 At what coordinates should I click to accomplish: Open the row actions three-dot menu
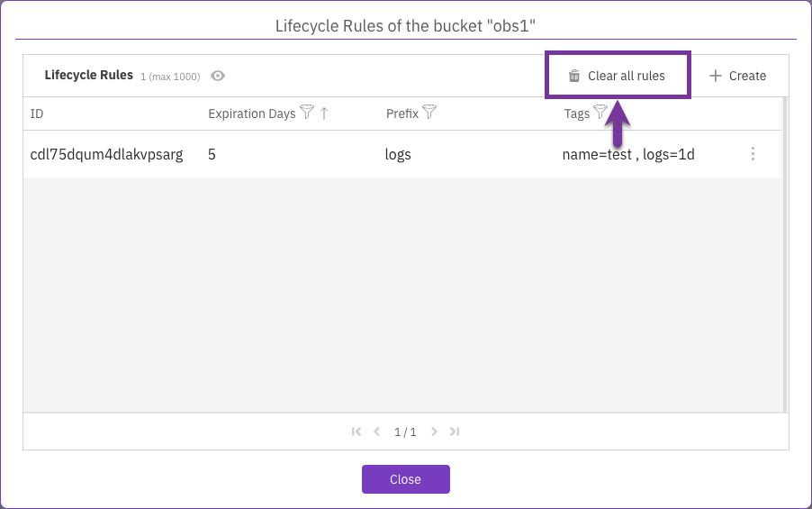pyautogui.click(x=753, y=154)
